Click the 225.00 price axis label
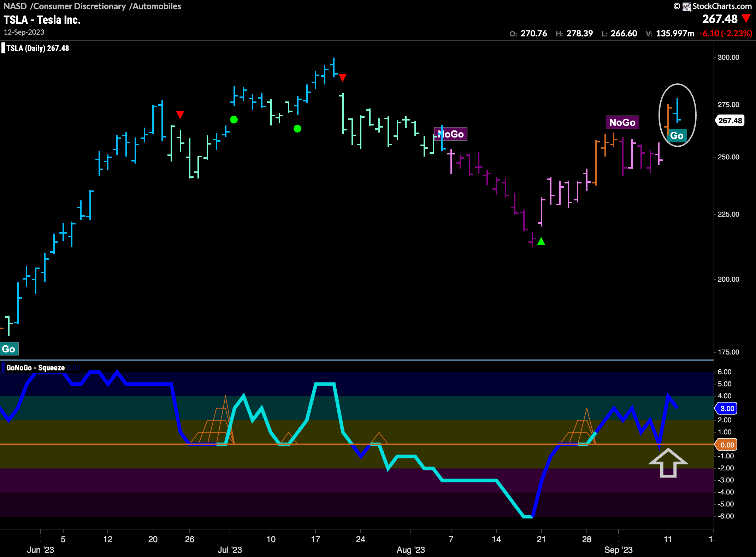 [728, 214]
